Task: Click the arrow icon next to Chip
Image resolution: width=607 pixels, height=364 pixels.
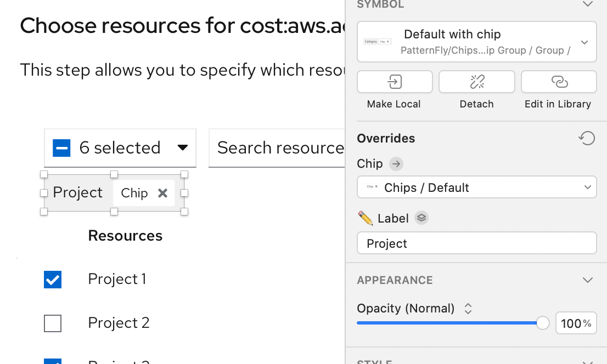Action: 396,163
